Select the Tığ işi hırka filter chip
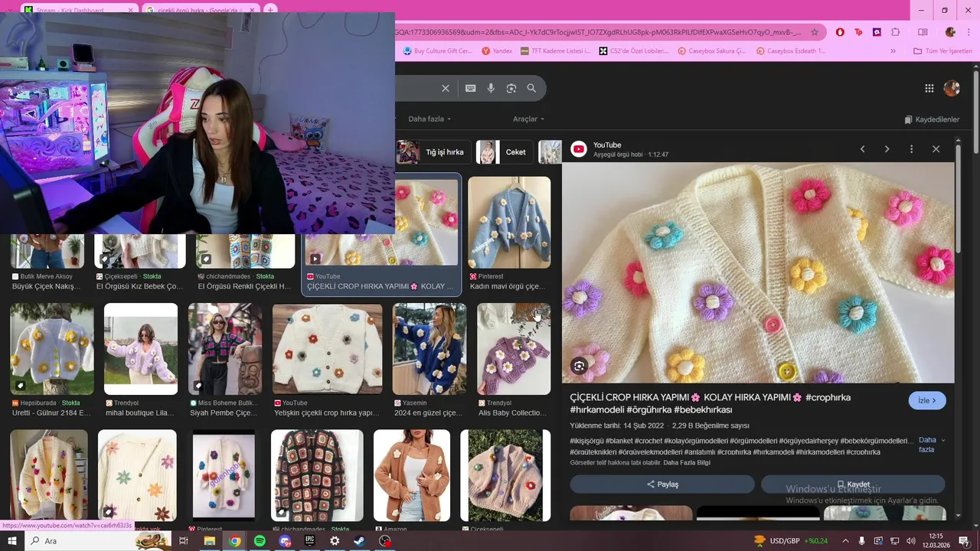Viewport: 980px width, 551px height. (434, 152)
